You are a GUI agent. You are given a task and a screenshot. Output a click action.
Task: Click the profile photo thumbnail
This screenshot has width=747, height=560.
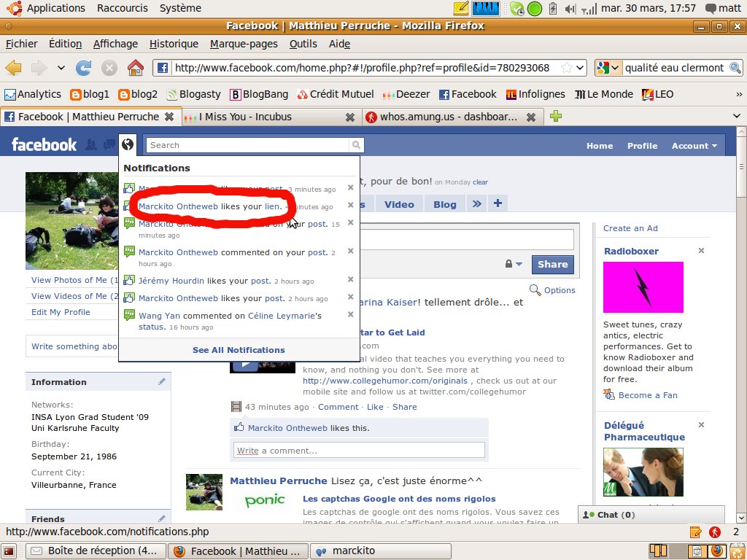tap(71, 220)
